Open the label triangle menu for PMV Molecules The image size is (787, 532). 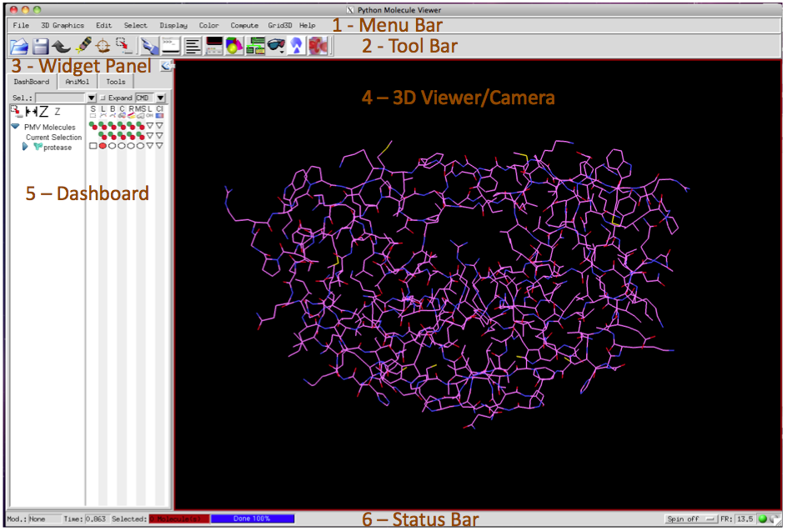coord(149,125)
